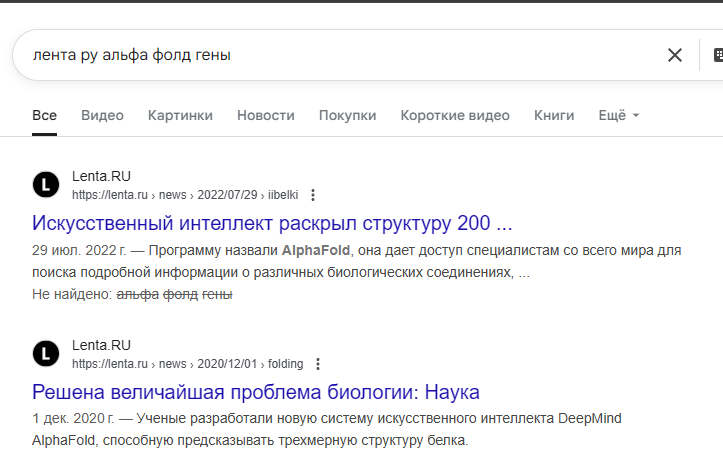Click bold 'AlphaFold' word in first snippet
The image size is (723, 449).
point(316,250)
